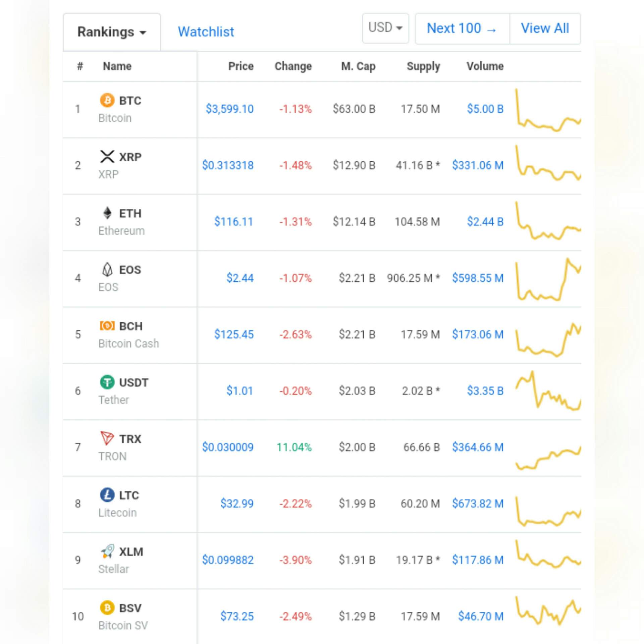
Task: Click the red TRON logo icon
Action: (107, 438)
